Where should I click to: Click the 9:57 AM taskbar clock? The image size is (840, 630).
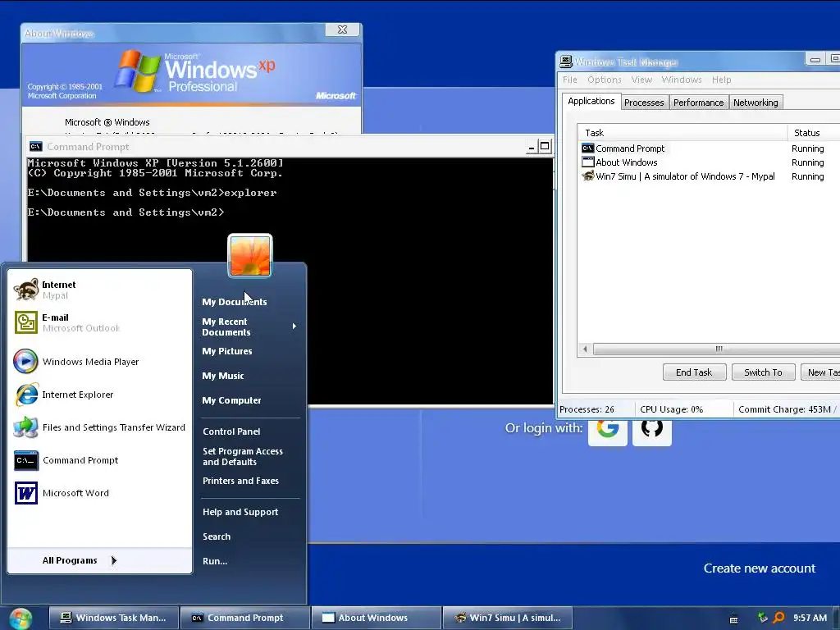pyautogui.click(x=810, y=618)
